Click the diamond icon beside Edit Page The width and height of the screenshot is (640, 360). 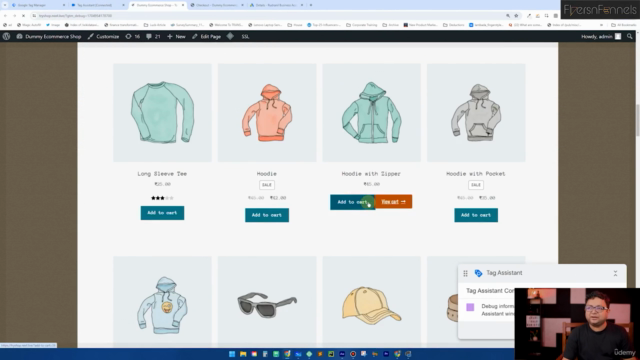pos(230,36)
